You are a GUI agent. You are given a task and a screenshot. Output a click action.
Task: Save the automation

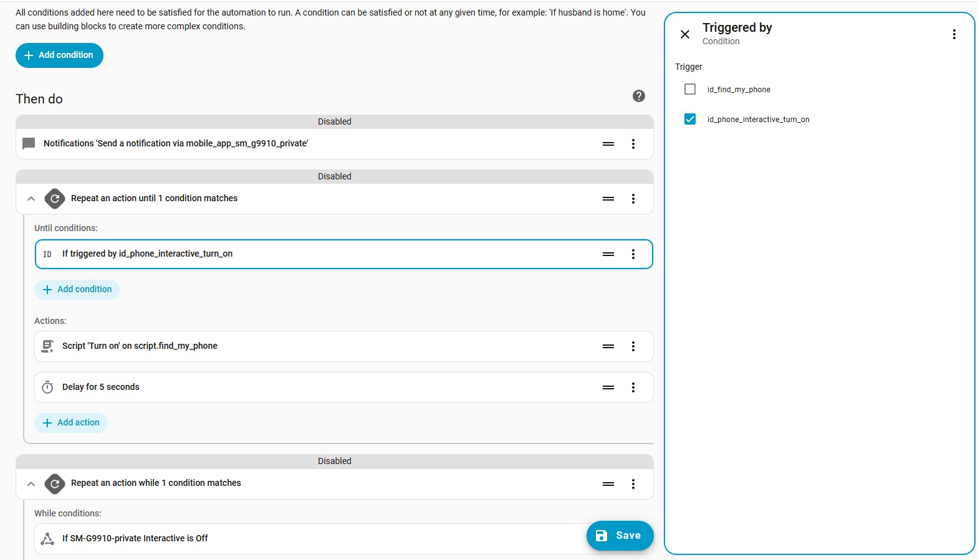pos(620,536)
